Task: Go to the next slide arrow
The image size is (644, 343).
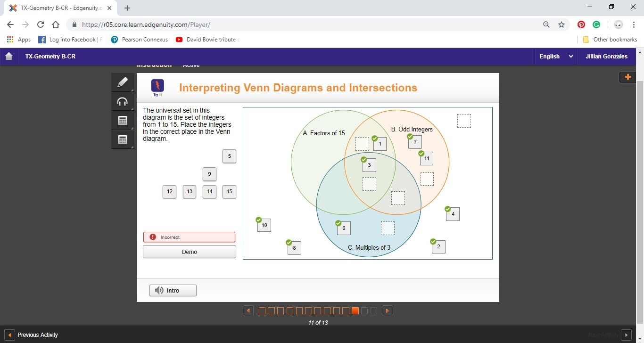Action: click(x=388, y=311)
